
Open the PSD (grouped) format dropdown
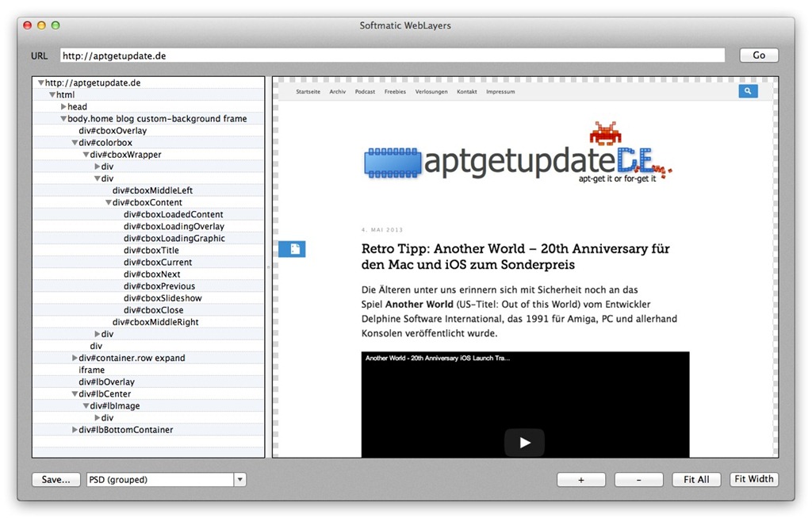(239, 480)
